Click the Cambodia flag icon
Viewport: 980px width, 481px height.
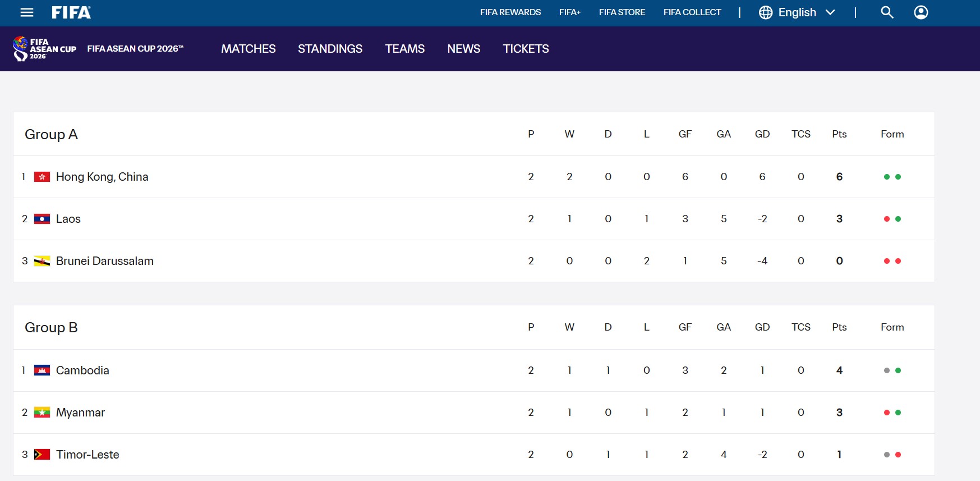coord(42,370)
